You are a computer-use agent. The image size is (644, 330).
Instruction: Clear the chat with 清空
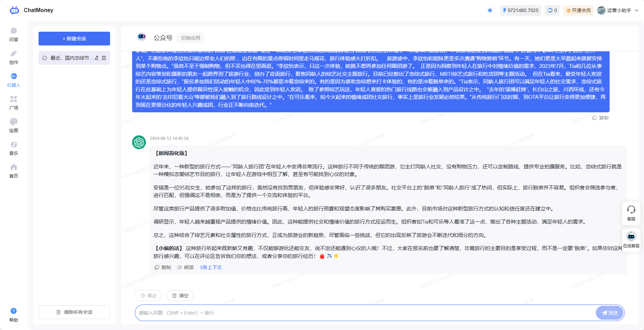coord(180,296)
